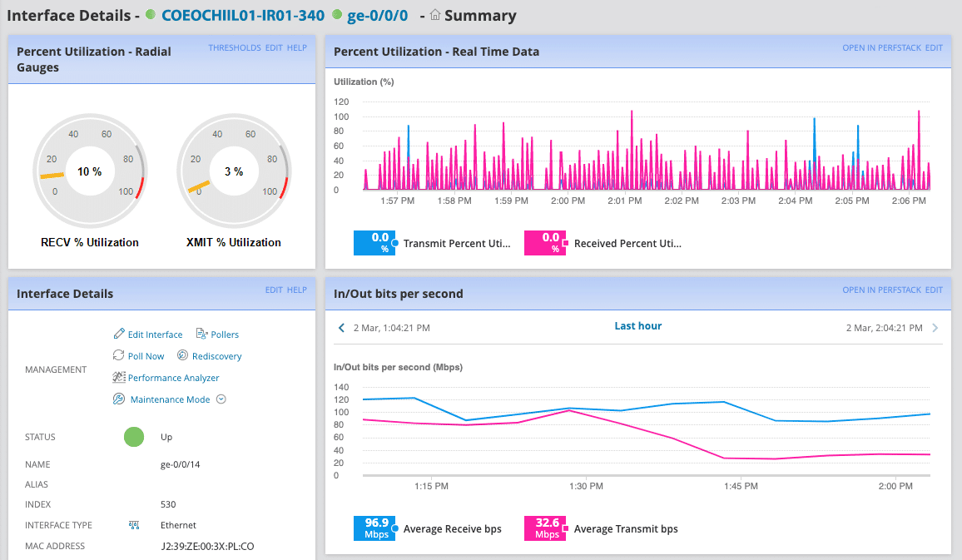Open THRESHOLDS for radial gauges

pos(235,47)
